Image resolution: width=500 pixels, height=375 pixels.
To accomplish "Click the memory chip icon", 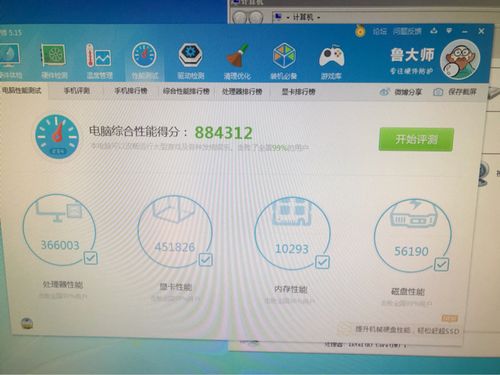I will (x=292, y=211).
